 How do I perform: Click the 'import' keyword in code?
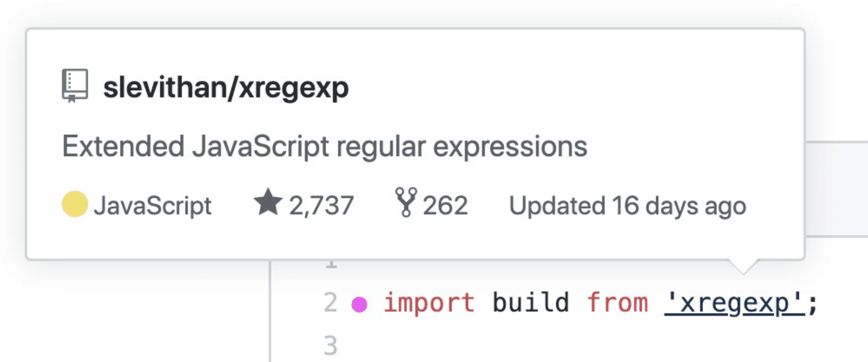pyautogui.click(x=429, y=303)
